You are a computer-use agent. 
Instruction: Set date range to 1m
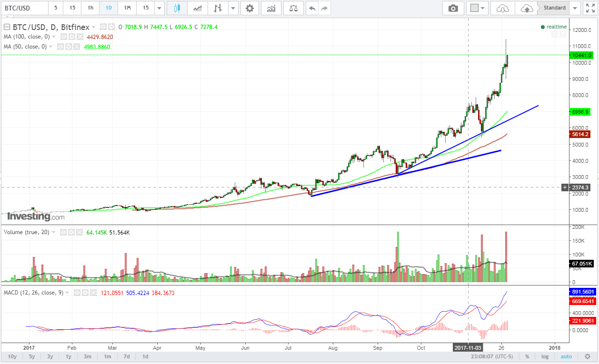(108, 356)
